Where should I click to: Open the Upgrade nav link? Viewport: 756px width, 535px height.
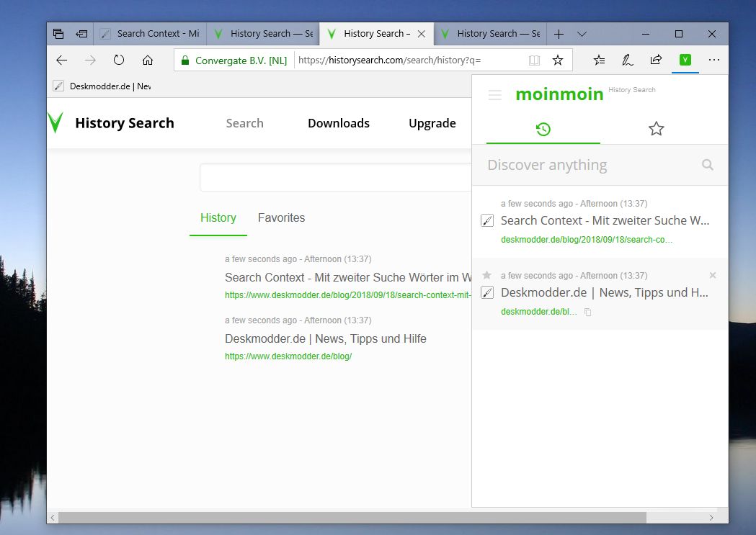(x=432, y=123)
